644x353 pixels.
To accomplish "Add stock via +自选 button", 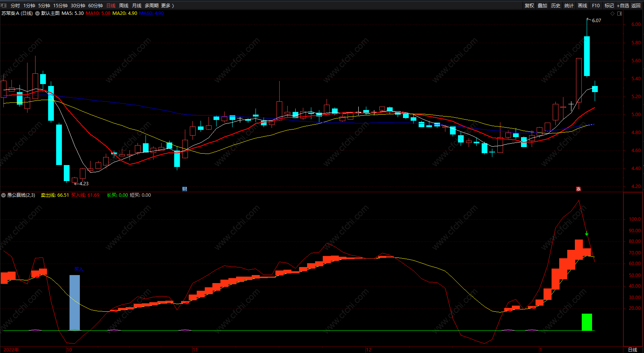I will 623,5.
